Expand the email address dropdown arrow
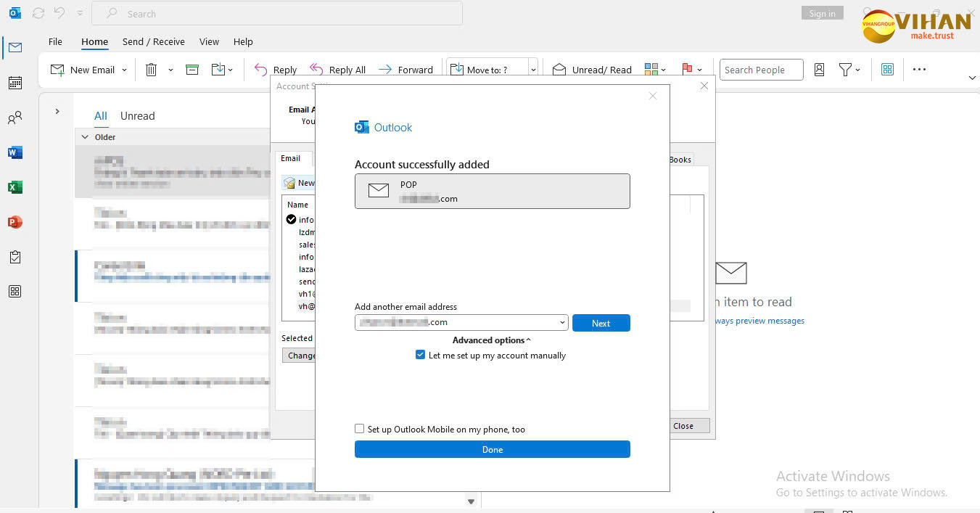 pyautogui.click(x=562, y=323)
